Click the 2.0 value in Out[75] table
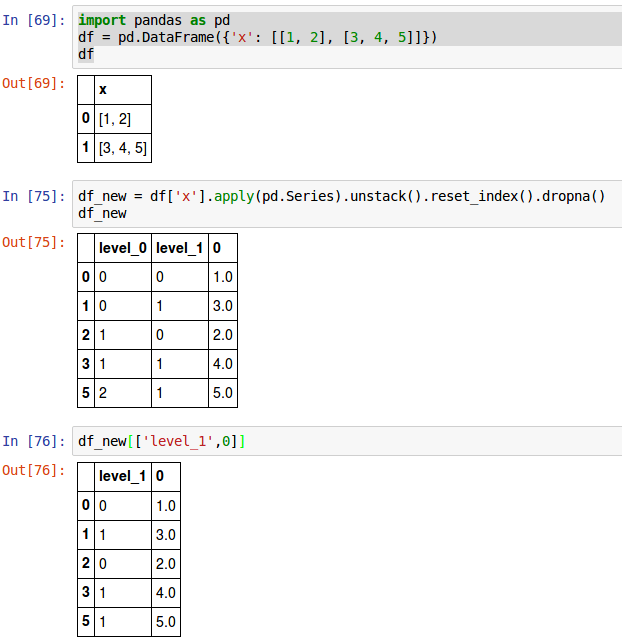The image size is (622, 644). [x=223, y=335]
